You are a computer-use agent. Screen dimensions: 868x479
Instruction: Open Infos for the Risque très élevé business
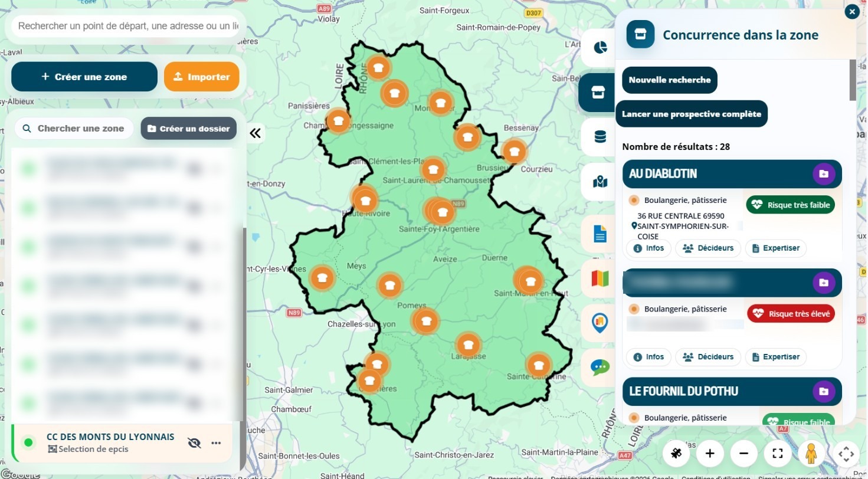coord(648,357)
